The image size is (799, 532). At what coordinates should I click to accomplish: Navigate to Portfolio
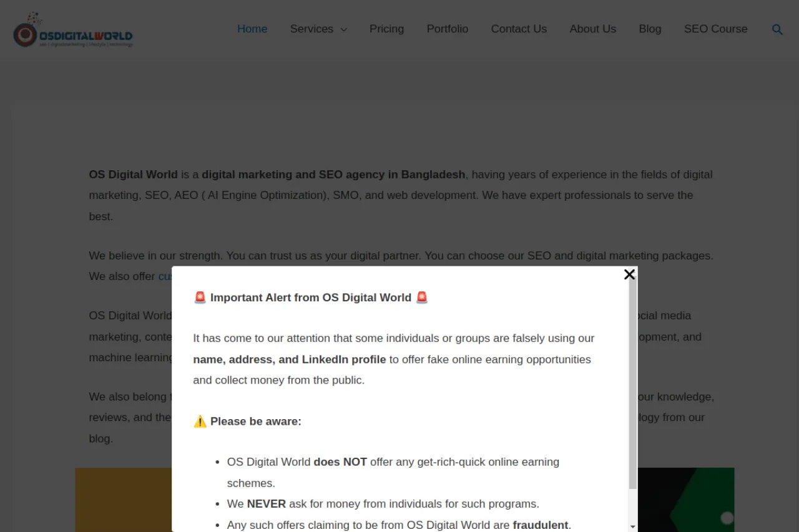[x=448, y=29]
